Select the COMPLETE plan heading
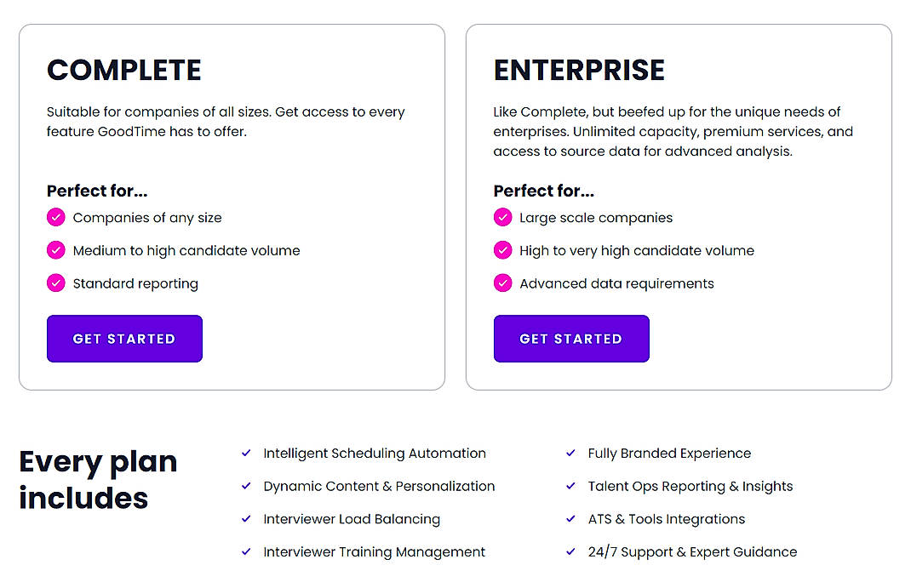The image size is (911, 588). (123, 71)
